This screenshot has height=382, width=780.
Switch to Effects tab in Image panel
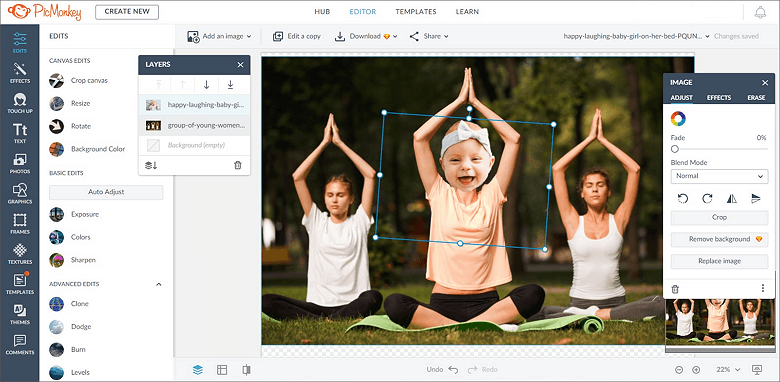(719, 97)
